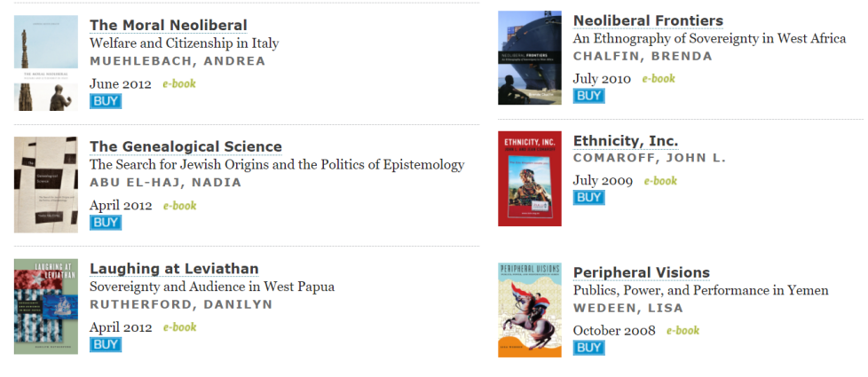Select the Neoliberal Frontiers cover image
Viewport: 868px width, 377px height.
(529, 57)
